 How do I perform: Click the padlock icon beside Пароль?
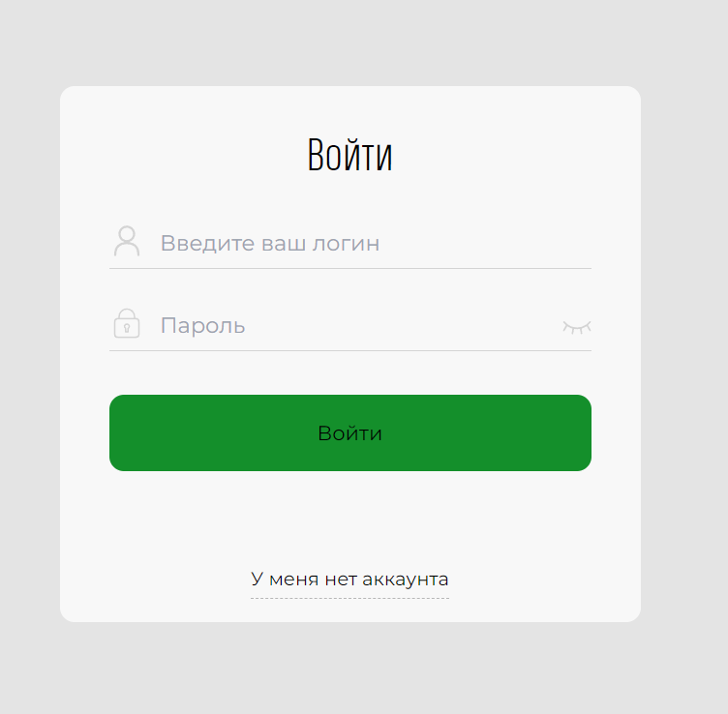point(127,323)
